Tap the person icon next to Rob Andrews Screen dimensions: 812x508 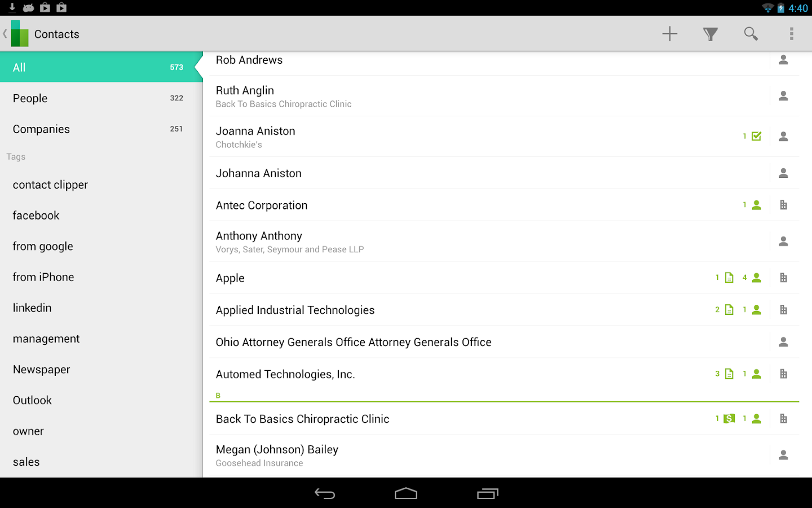click(x=783, y=60)
